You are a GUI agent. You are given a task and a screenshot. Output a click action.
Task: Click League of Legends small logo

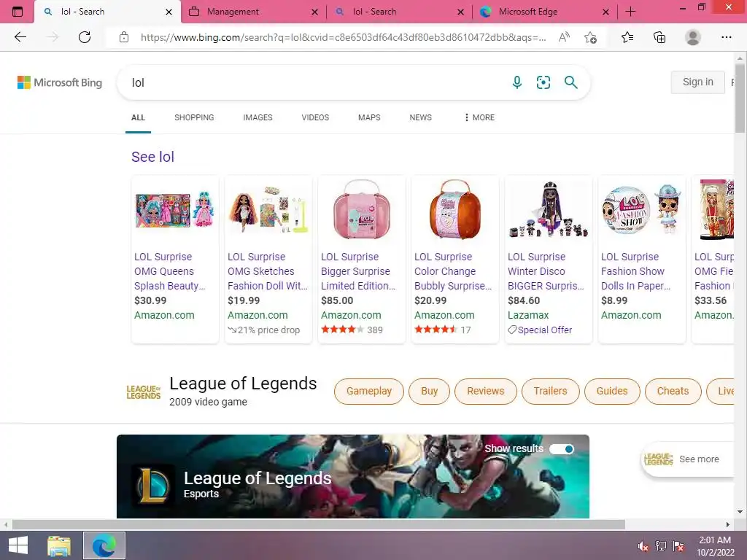(x=144, y=392)
